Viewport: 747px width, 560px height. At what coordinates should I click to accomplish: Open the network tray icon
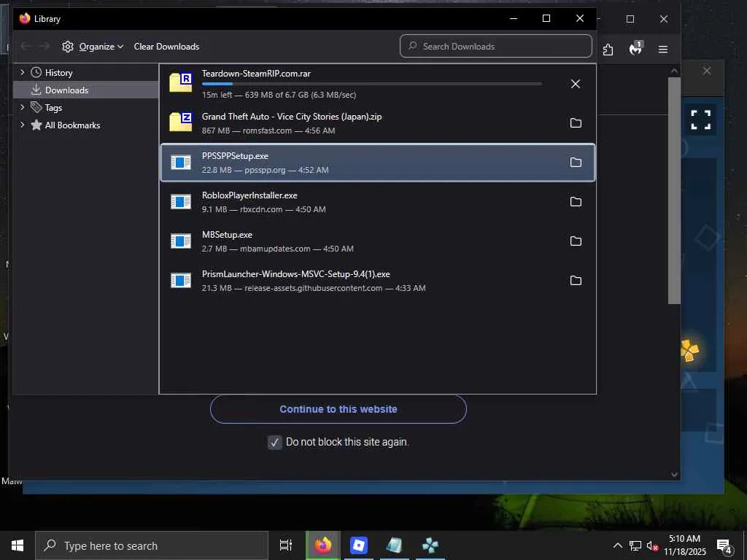(635, 545)
